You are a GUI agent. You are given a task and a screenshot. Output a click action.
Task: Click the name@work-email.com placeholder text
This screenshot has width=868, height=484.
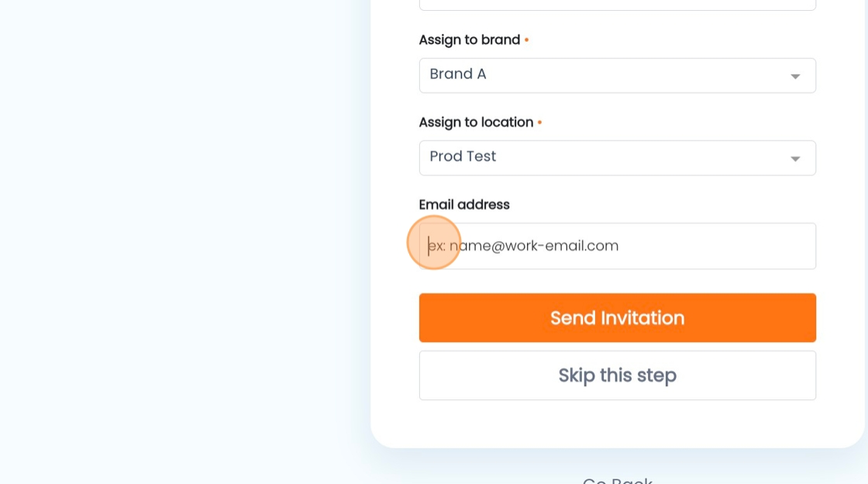click(x=534, y=245)
